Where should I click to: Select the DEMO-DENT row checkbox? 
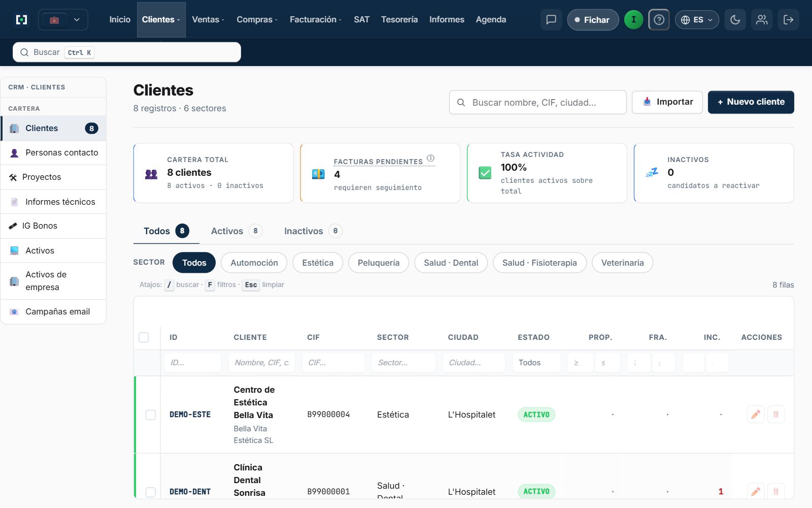tap(151, 492)
